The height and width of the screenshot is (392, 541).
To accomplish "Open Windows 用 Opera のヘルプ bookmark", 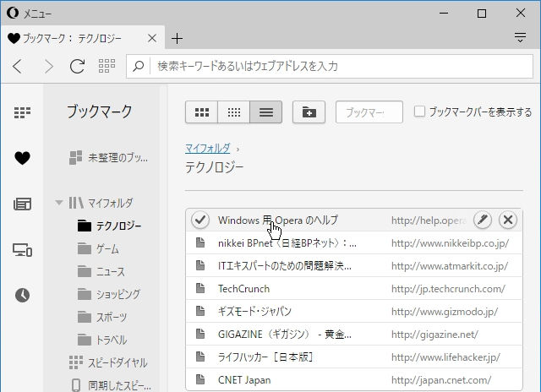I will [x=278, y=220].
